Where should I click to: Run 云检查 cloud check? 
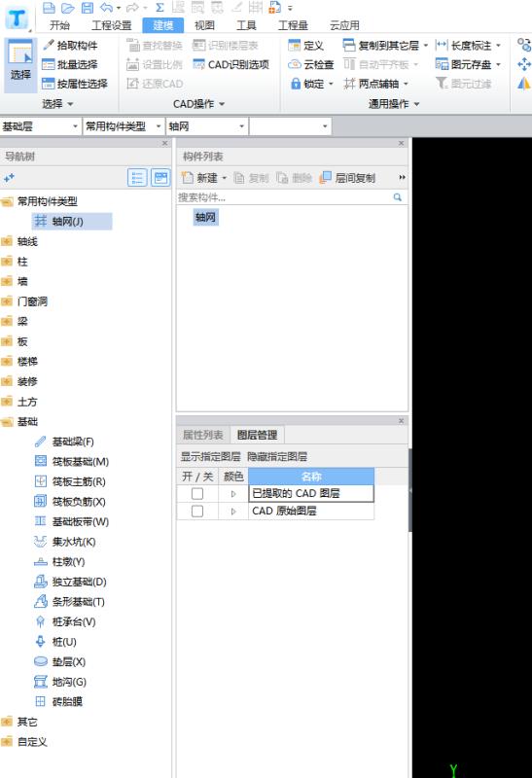[x=311, y=64]
